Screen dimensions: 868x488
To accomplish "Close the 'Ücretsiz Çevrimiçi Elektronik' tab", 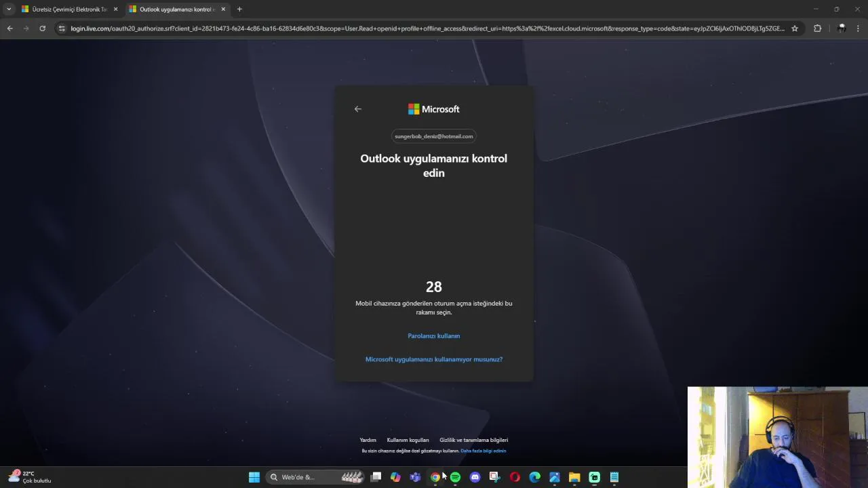I will [115, 9].
